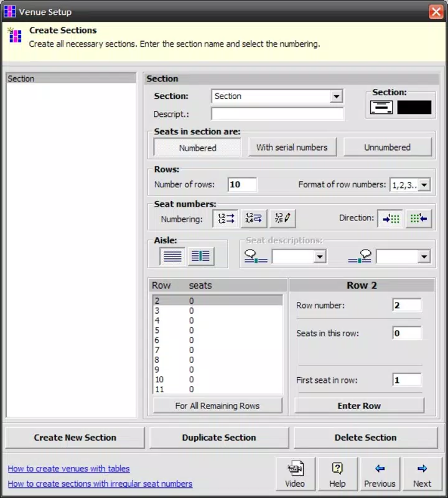
Task: Click Enter Row button
Action: click(x=359, y=406)
